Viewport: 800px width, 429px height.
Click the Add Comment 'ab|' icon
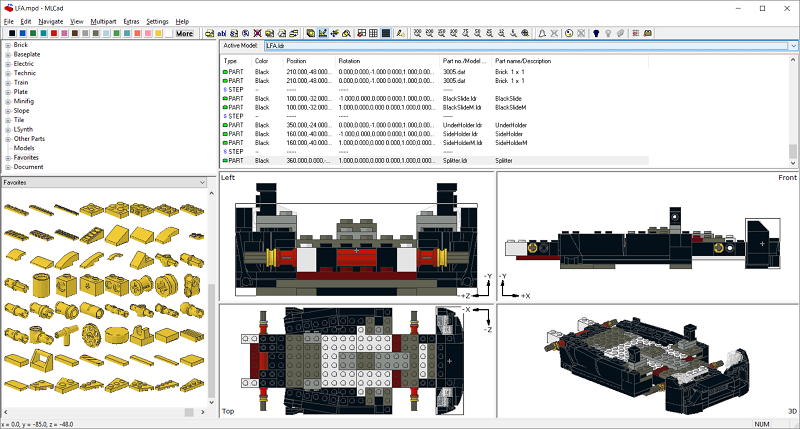221,33
